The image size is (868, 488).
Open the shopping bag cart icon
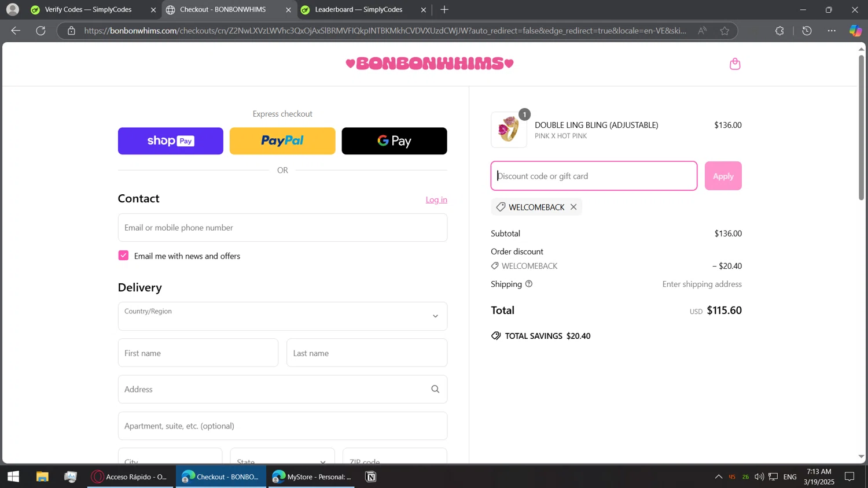[x=735, y=64]
